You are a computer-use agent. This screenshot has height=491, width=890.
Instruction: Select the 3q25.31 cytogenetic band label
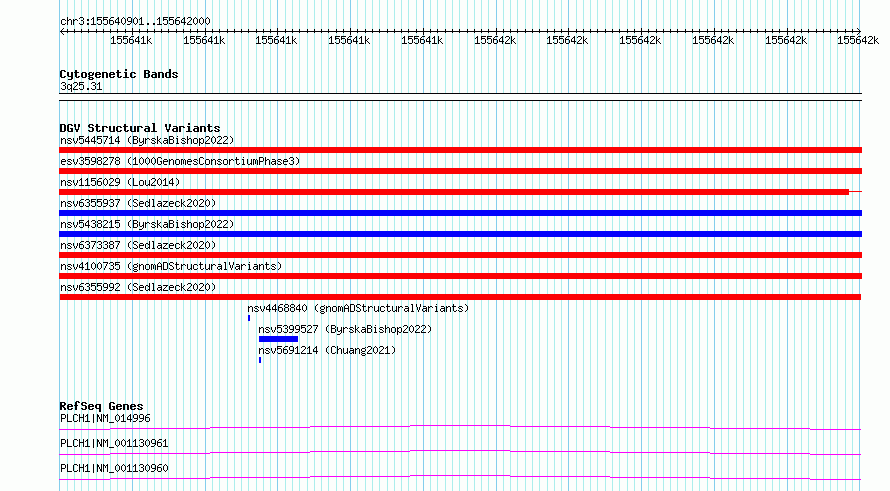tap(81, 86)
